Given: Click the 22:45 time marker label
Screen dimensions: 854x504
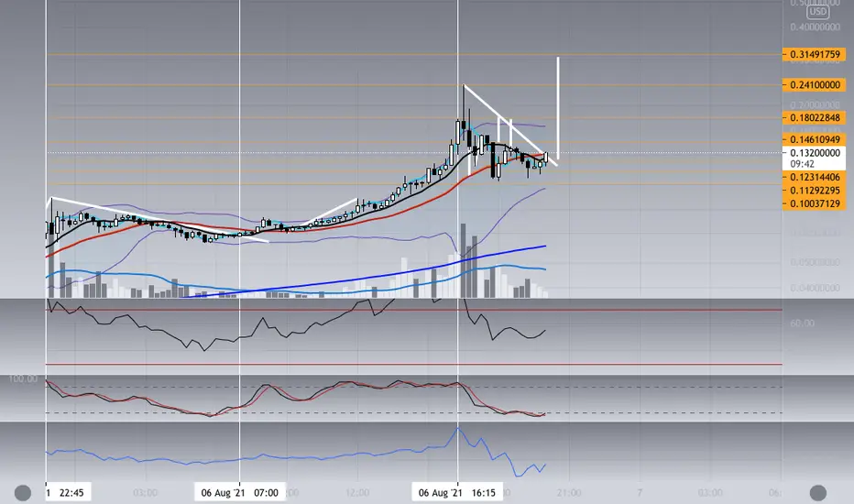Looking at the screenshot, I should click(x=69, y=493).
